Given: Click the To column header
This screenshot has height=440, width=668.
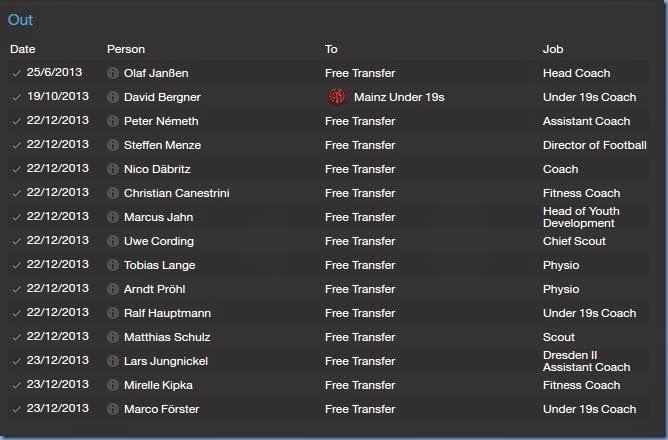Looking at the screenshot, I should coord(331,49).
